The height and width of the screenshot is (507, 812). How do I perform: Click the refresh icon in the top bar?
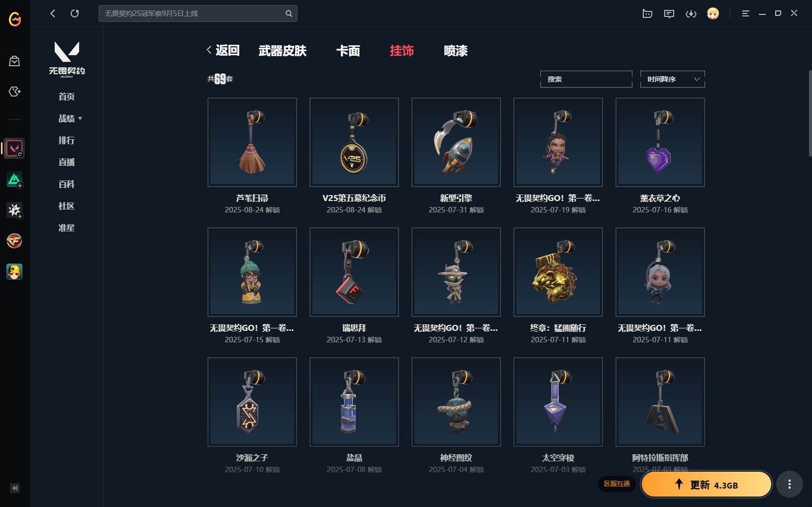coord(75,13)
